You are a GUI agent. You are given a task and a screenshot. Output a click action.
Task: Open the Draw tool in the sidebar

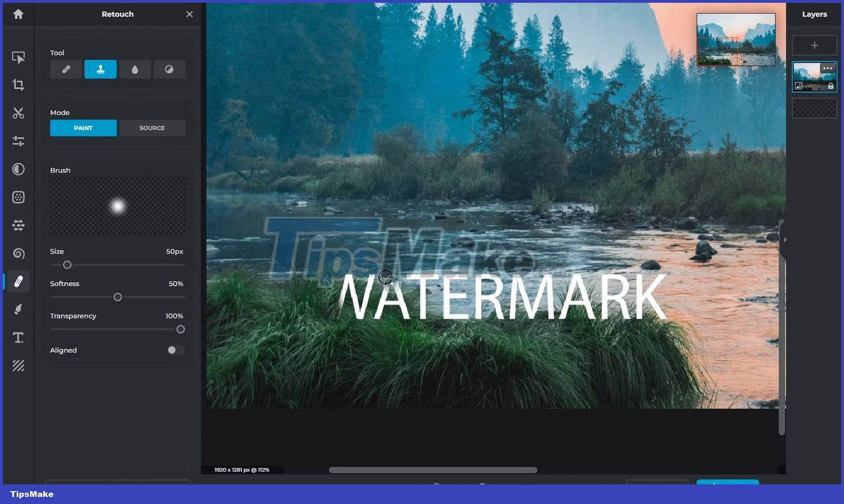click(18, 309)
